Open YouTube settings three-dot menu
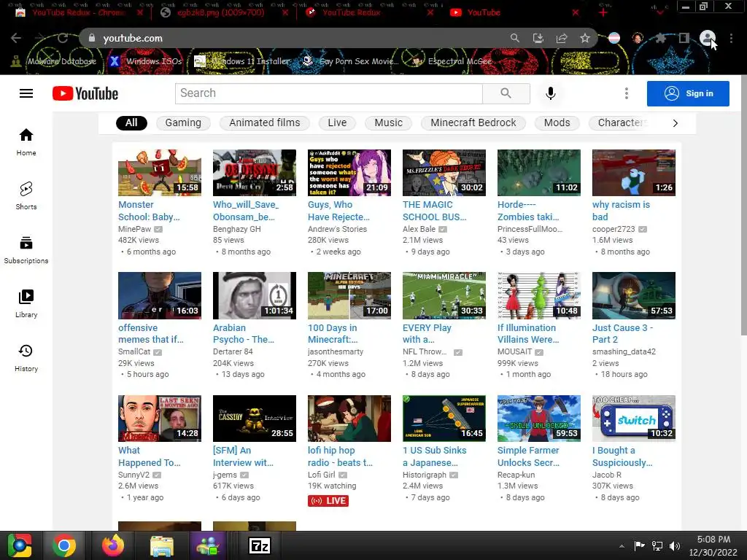The image size is (747, 560). pyautogui.click(x=627, y=93)
